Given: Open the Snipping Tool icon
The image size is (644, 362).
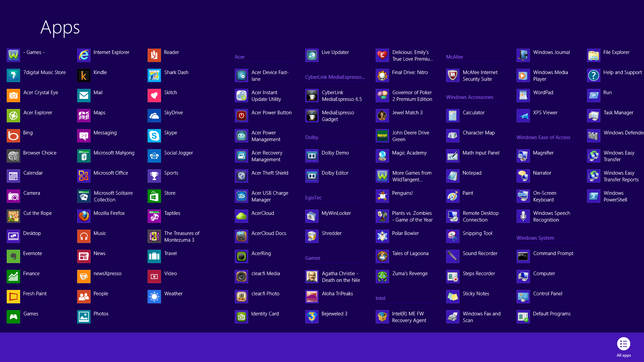Looking at the screenshot, I should 453,236.
